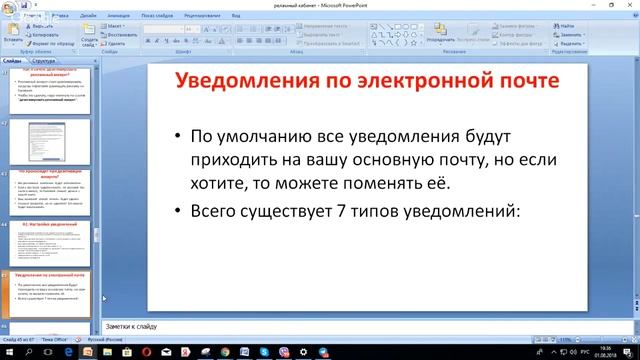Viewport: 640px width, 360px height.
Task: Cut selection with Вырезать
Action: [x=40, y=26]
